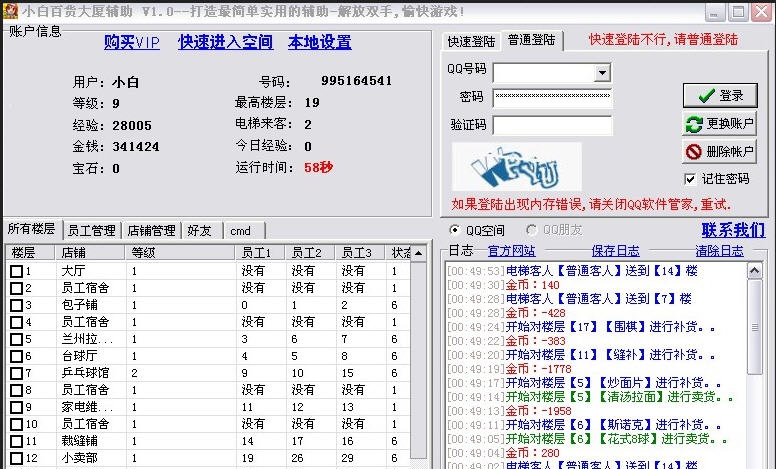Click the 保存日志 save log link
Screen dimensions: 776x469
[x=615, y=251]
